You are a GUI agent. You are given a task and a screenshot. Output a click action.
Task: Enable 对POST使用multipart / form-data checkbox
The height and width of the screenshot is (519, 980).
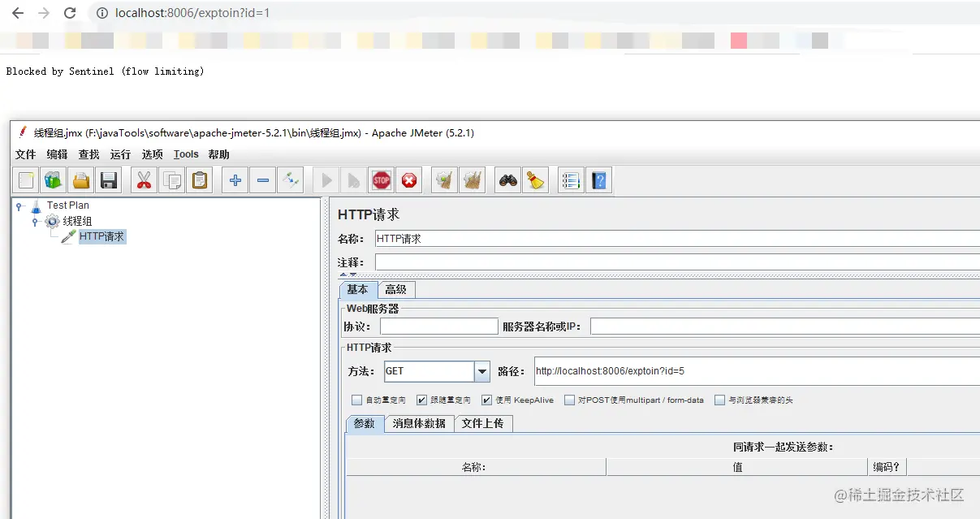[x=570, y=400]
